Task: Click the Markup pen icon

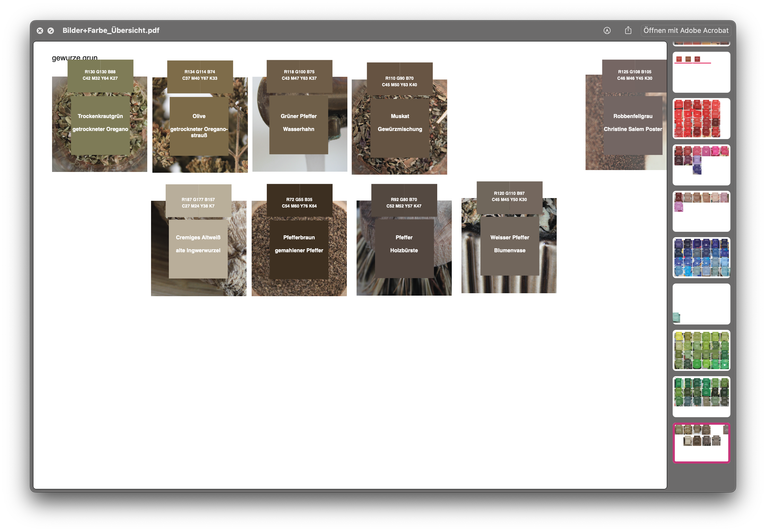Action: click(607, 31)
